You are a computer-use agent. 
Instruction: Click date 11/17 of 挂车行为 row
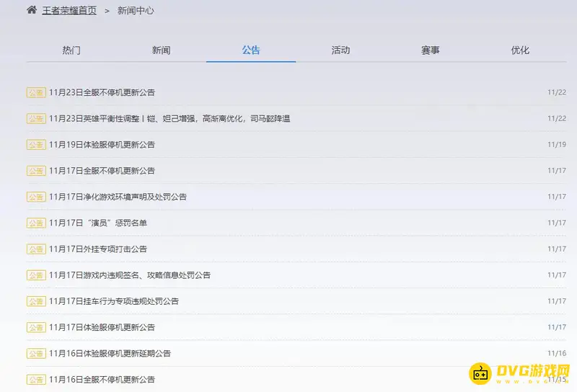557,301
